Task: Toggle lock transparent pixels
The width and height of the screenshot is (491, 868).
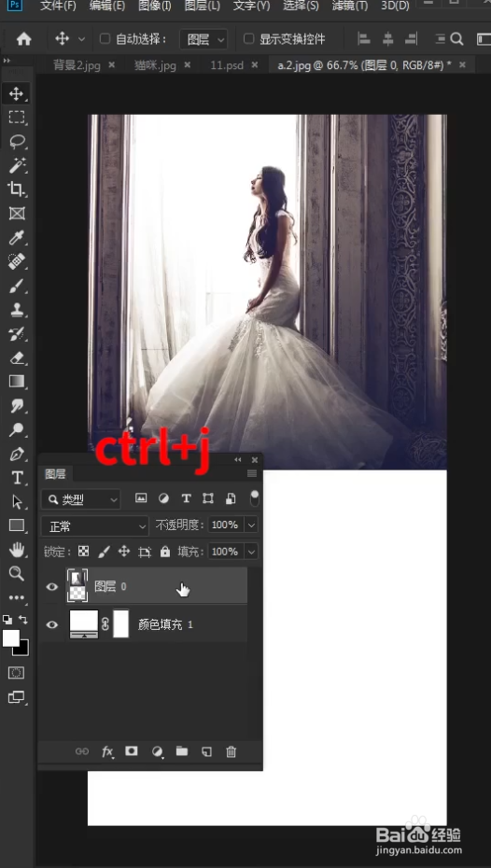Action: (83, 552)
